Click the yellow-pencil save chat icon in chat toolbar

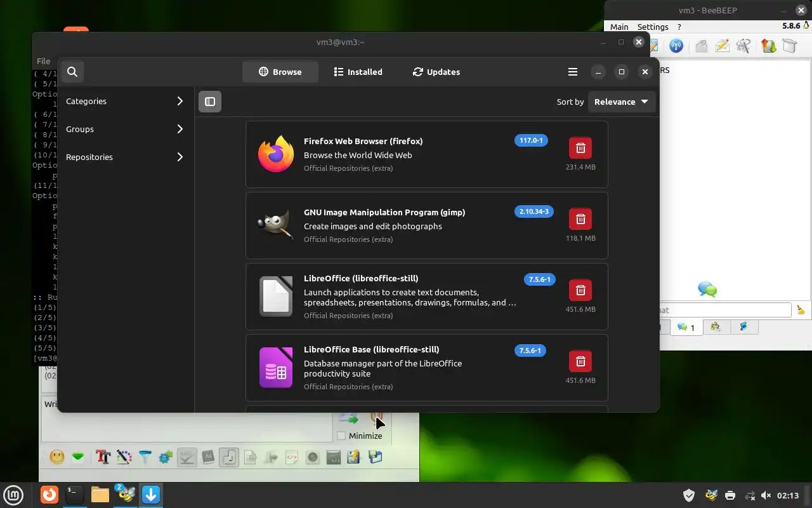pyautogui.click(x=353, y=457)
